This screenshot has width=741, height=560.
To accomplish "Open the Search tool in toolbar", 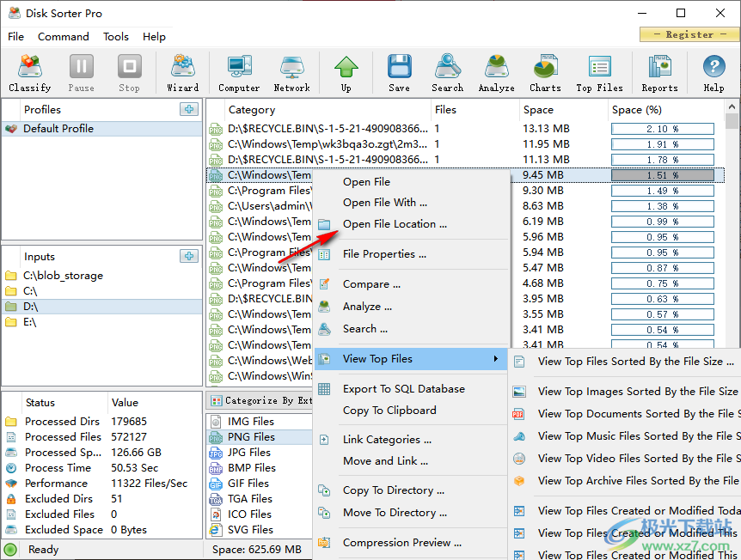I will pyautogui.click(x=447, y=72).
